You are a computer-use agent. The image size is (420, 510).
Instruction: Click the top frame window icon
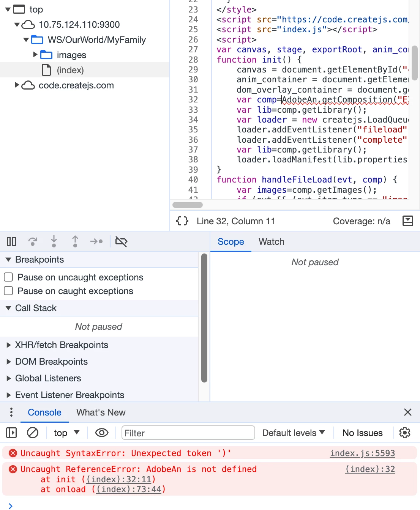pos(19,9)
